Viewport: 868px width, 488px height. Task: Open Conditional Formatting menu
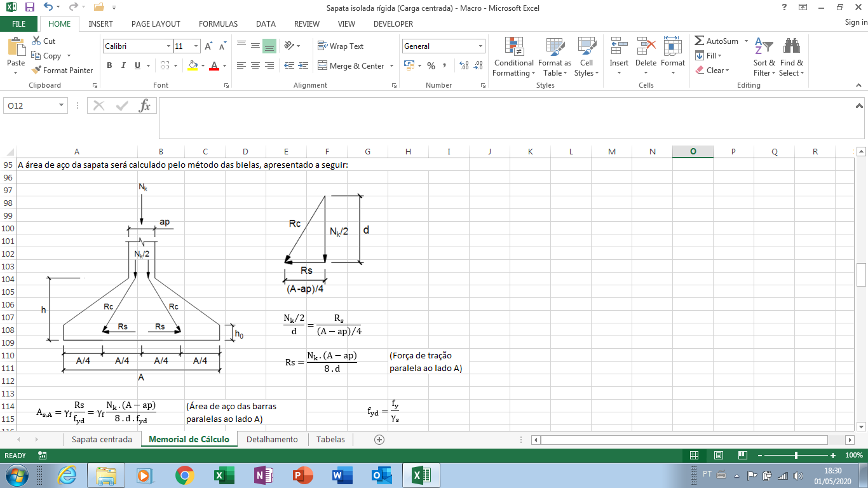click(x=513, y=57)
